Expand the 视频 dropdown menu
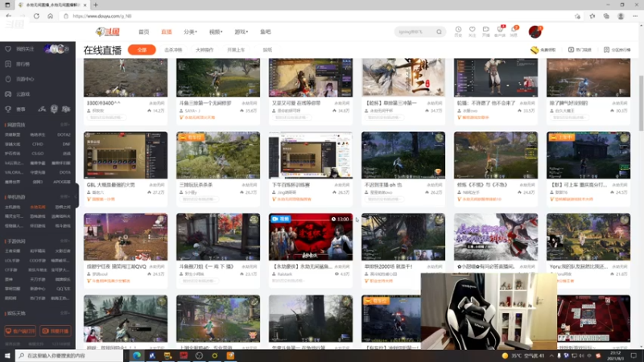This screenshot has height=362, width=644. [216, 31]
